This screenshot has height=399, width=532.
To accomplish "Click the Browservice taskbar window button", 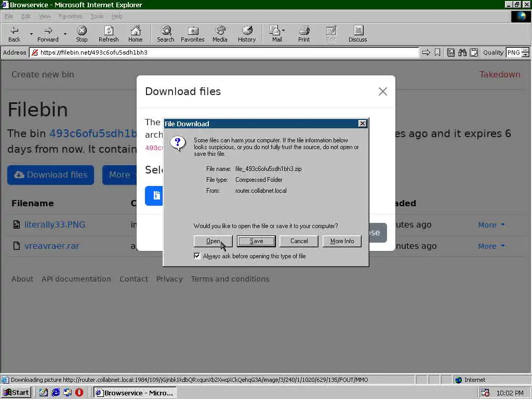I will 135,393.
